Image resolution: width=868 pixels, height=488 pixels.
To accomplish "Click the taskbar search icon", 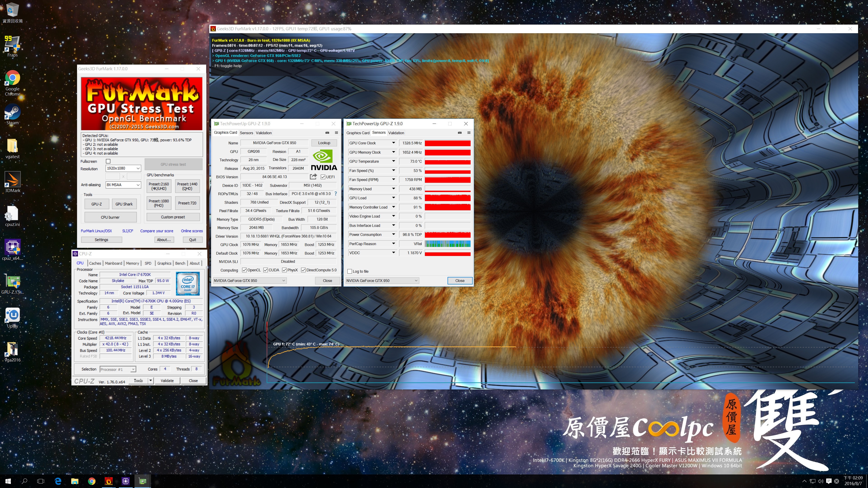I will (24, 481).
